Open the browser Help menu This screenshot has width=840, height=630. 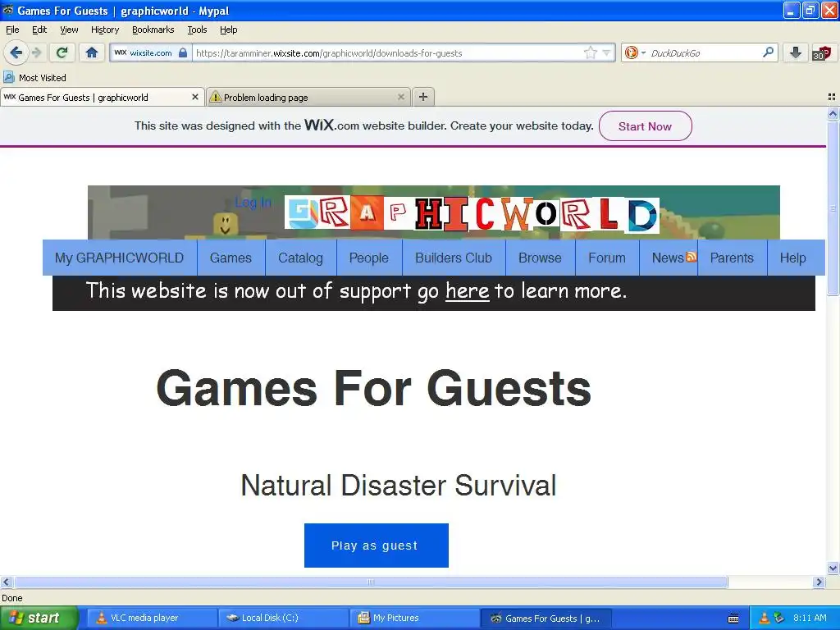228,30
